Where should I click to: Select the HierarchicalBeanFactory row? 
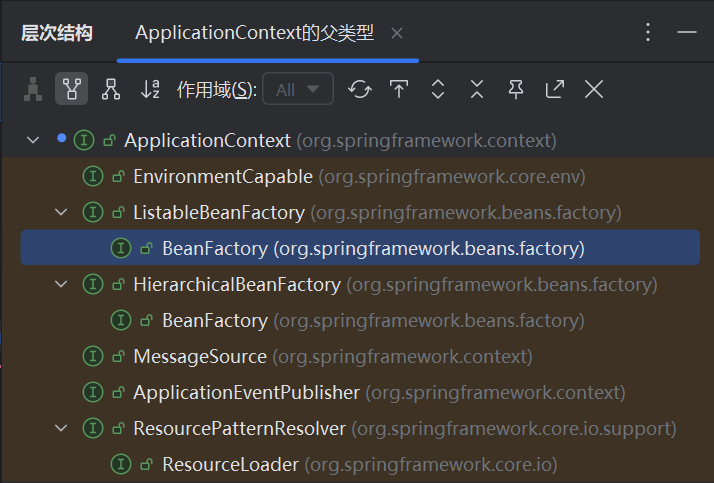pyautogui.click(x=360, y=284)
